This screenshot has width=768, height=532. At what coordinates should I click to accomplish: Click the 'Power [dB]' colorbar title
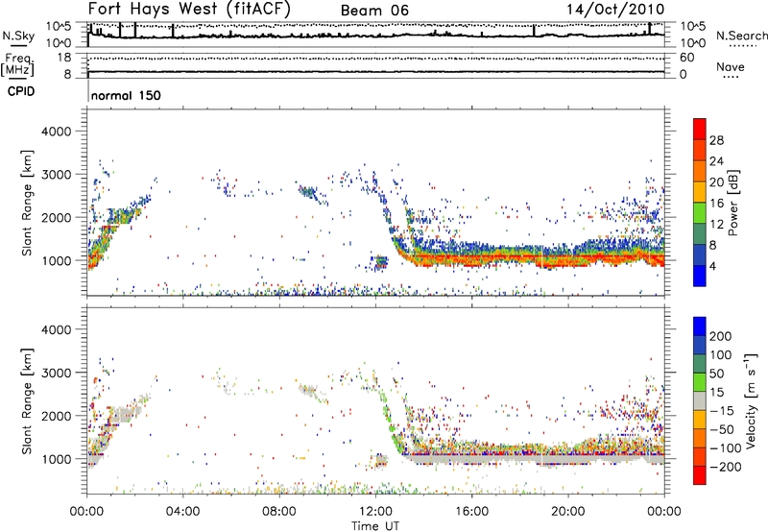pyautogui.click(x=732, y=203)
